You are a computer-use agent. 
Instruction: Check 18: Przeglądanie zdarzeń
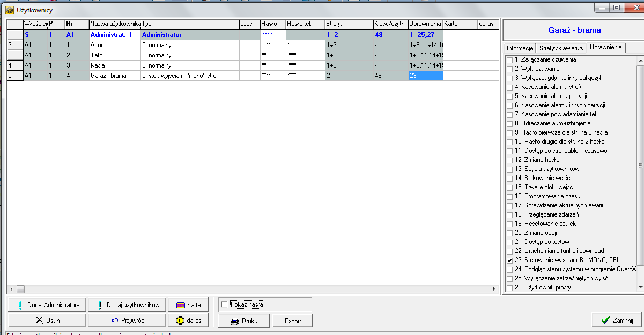click(509, 214)
